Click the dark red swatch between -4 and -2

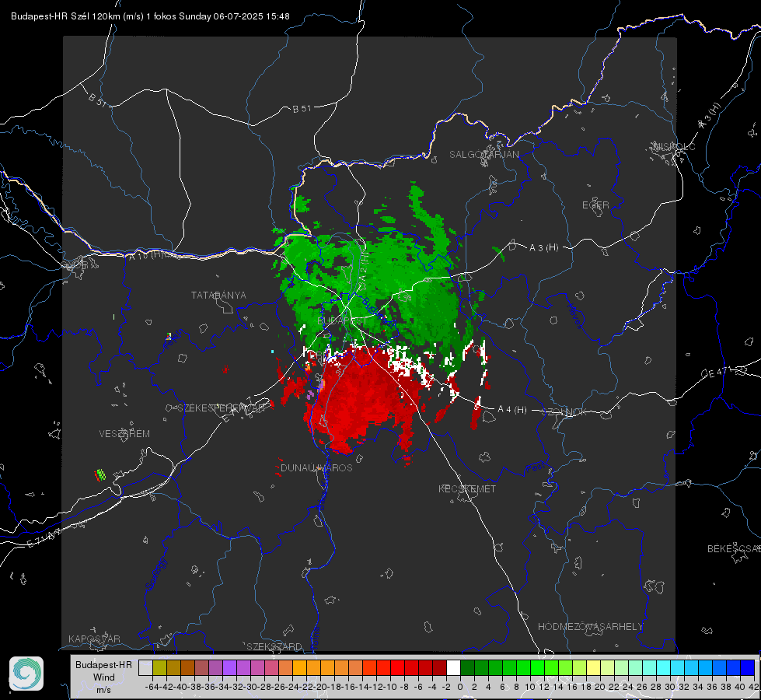click(440, 668)
